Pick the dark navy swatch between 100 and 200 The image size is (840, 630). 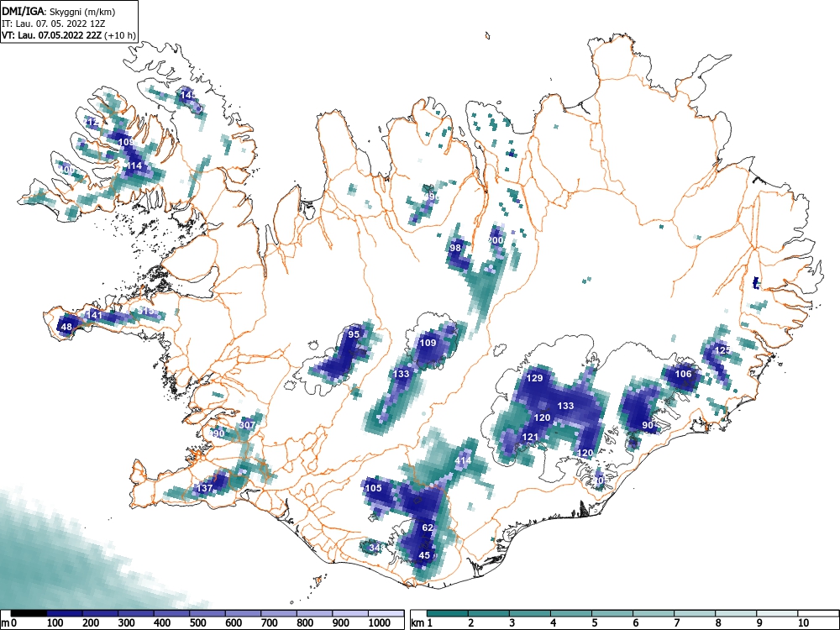pyautogui.click(x=65, y=613)
